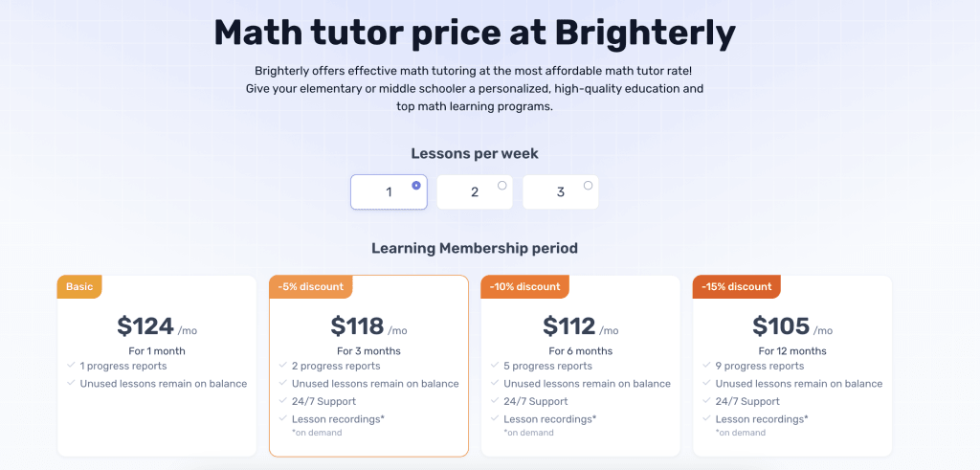Click Lesson recordings checkmark in 6-month plan

(x=495, y=418)
